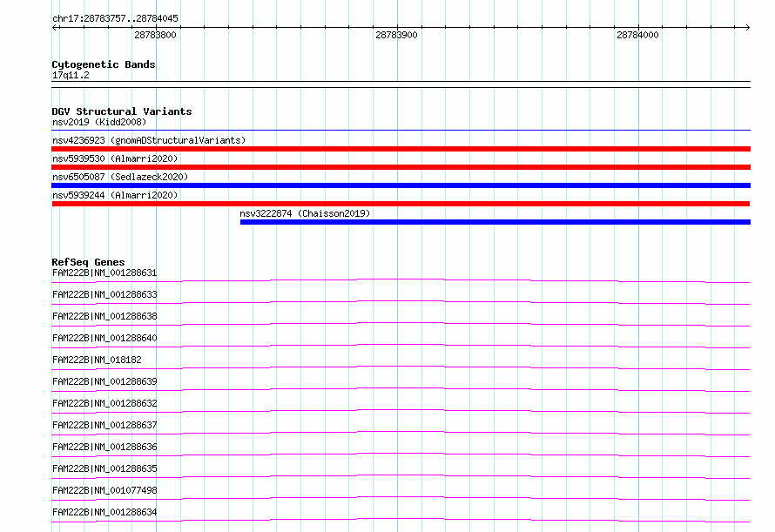Click the magenta intron line of NM_001288631
Image resolution: width=775 pixels, height=532 pixels.
(x=401, y=279)
